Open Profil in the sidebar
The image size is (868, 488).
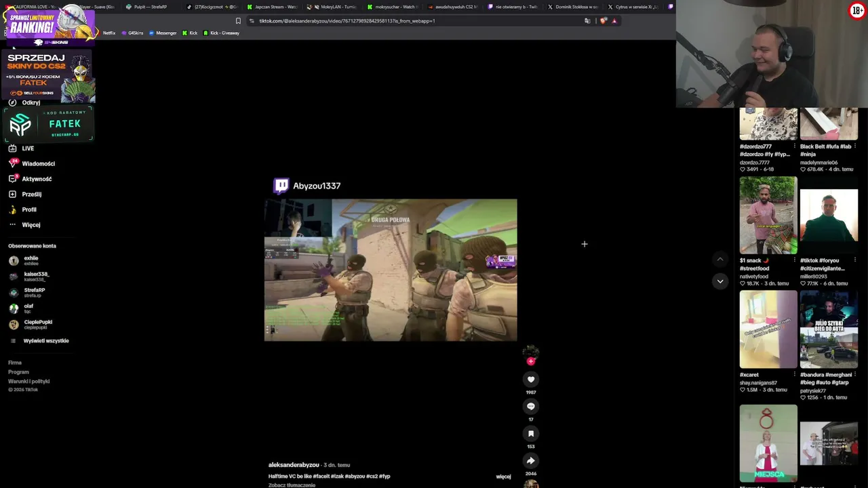point(22,209)
